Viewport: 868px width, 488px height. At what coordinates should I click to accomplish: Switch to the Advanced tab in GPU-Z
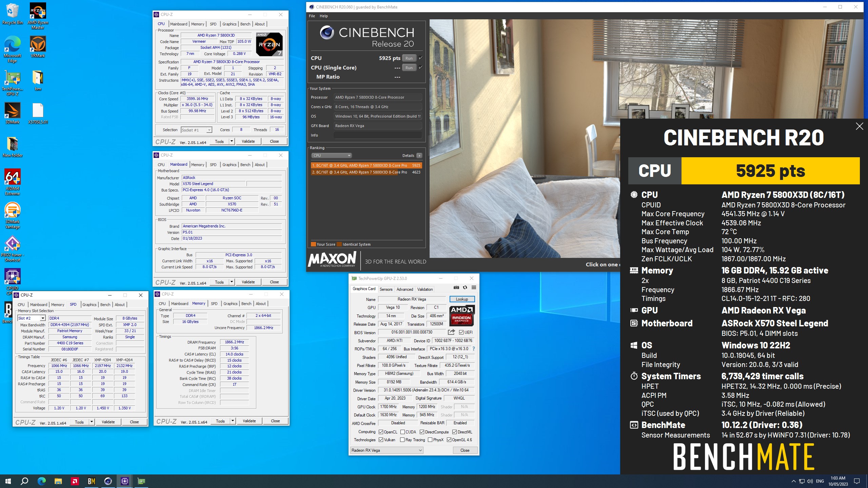[405, 289]
